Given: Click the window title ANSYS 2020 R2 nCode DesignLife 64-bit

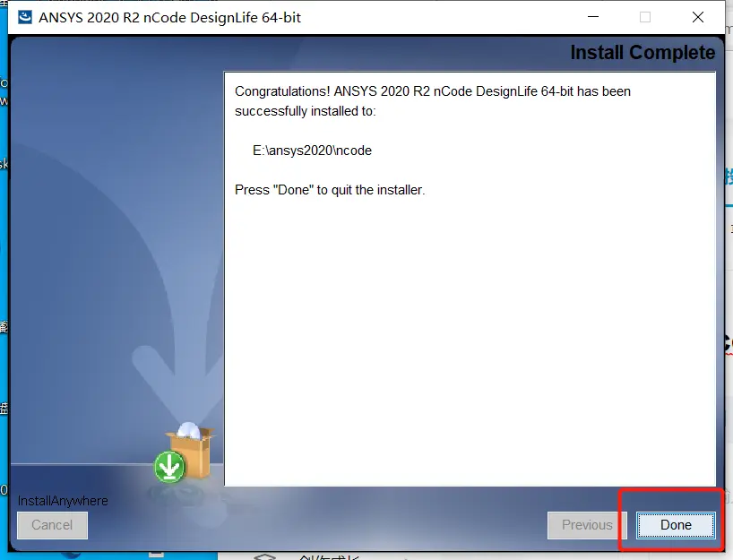Looking at the screenshot, I should coord(169,17).
